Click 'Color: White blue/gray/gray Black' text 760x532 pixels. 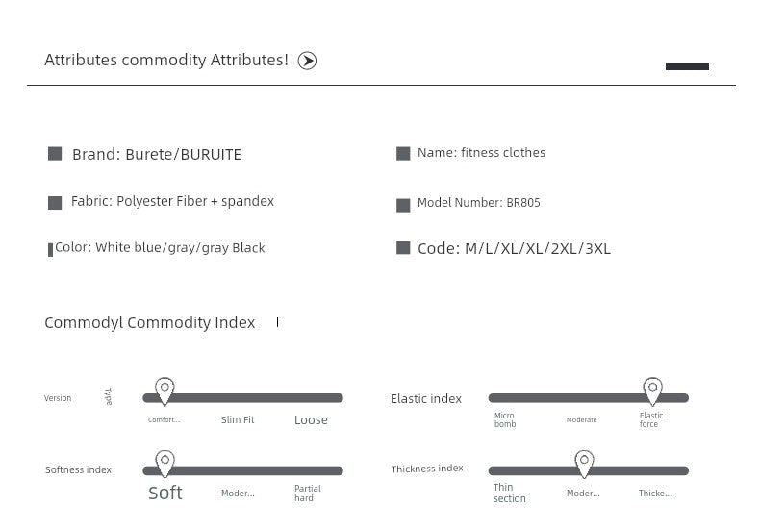(160, 248)
